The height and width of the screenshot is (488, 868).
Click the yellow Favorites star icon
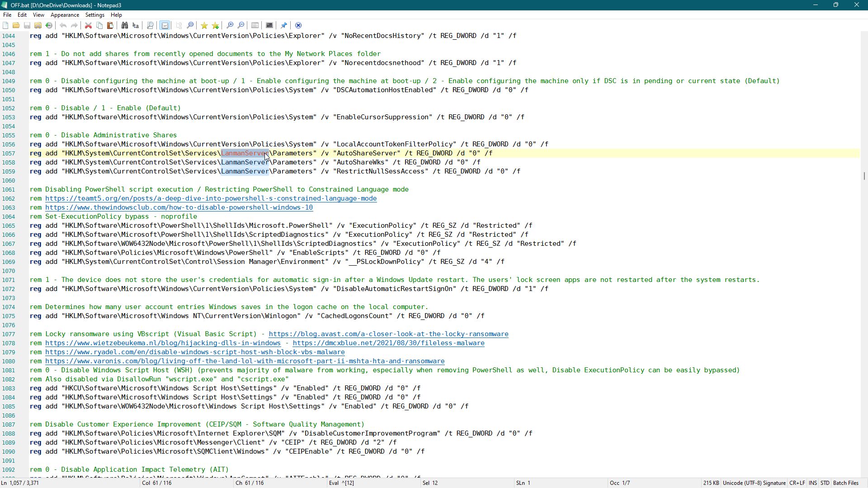point(204,25)
